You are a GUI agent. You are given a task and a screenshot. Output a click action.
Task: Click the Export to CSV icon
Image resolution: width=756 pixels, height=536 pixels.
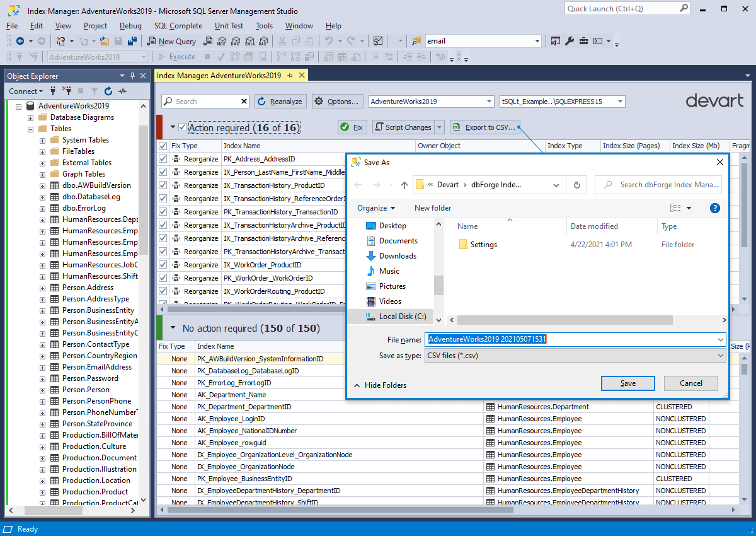pos(456,127)
